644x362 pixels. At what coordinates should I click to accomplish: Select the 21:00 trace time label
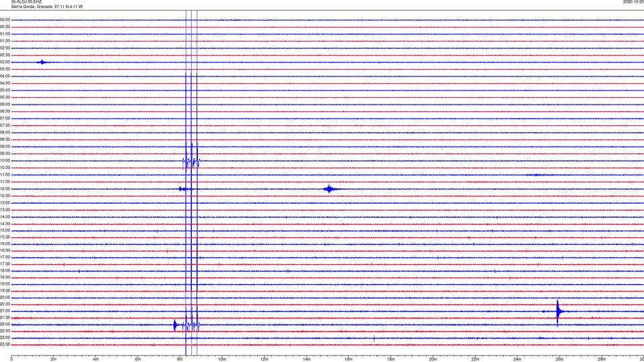click(5, 310)
